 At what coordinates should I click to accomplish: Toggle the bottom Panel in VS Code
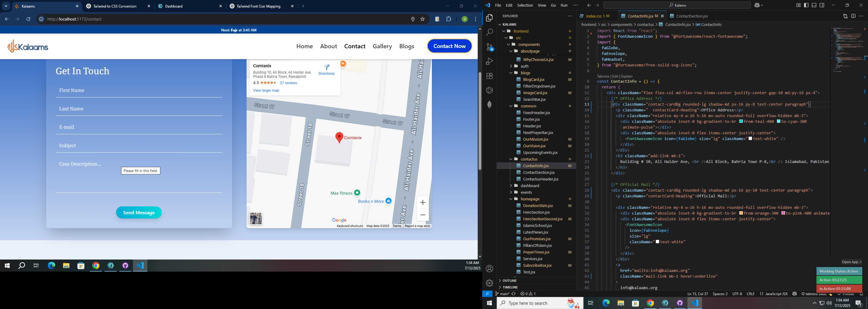(814, 5)
